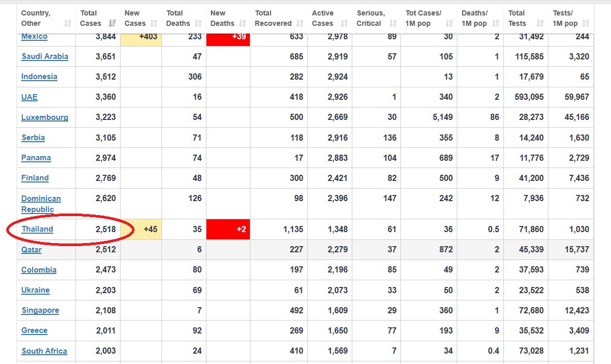Click the Dominican Republic link
This screenshot has height=364, width=611.
coord(41,204)
